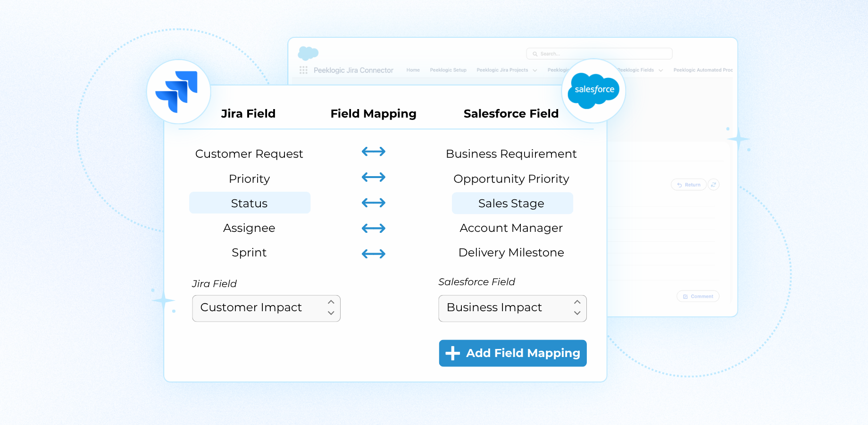Click the Status to Sales Stage arrow

[374, 203]
